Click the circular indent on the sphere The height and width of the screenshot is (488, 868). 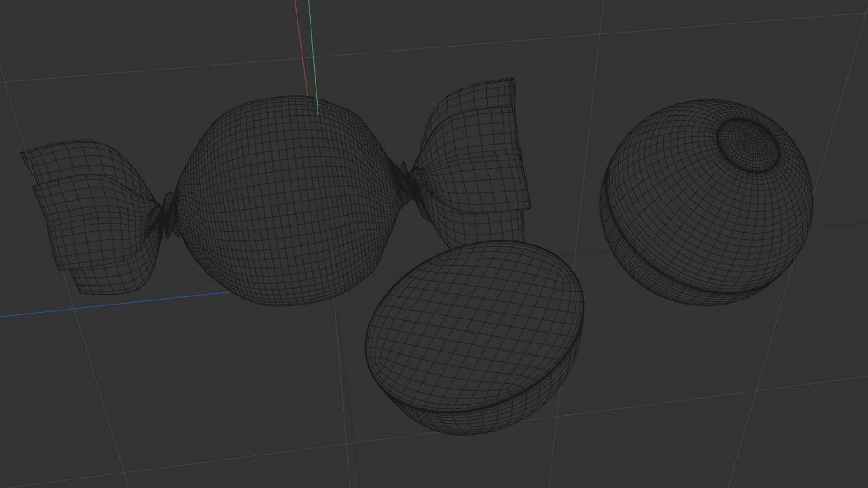748,145
